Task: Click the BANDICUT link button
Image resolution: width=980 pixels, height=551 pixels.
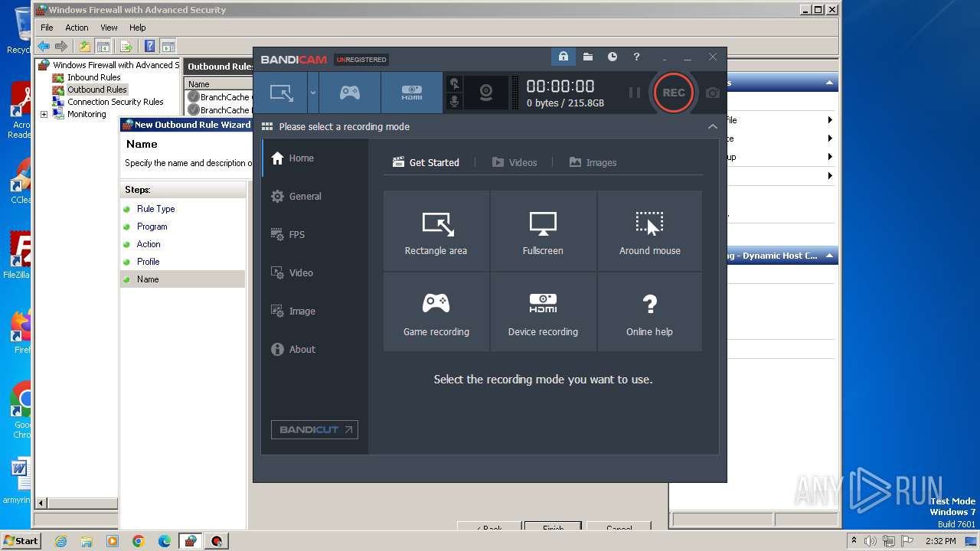Action: [x=315, y=429]
